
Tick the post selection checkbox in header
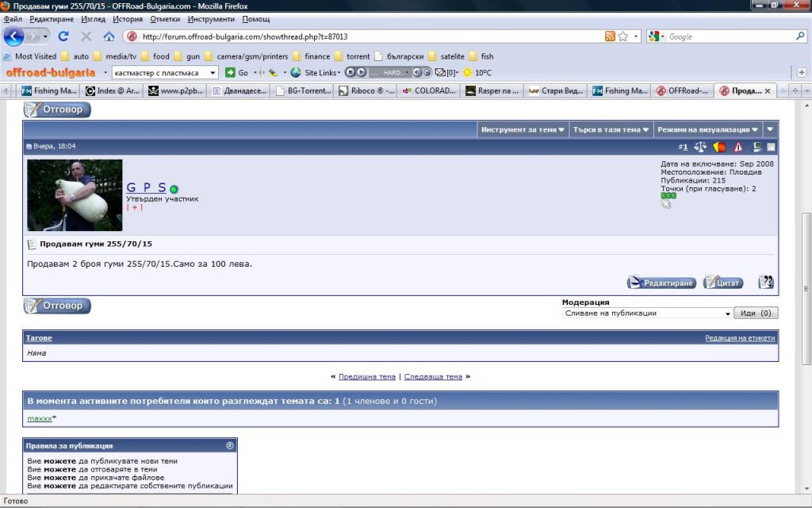(771, 147)
